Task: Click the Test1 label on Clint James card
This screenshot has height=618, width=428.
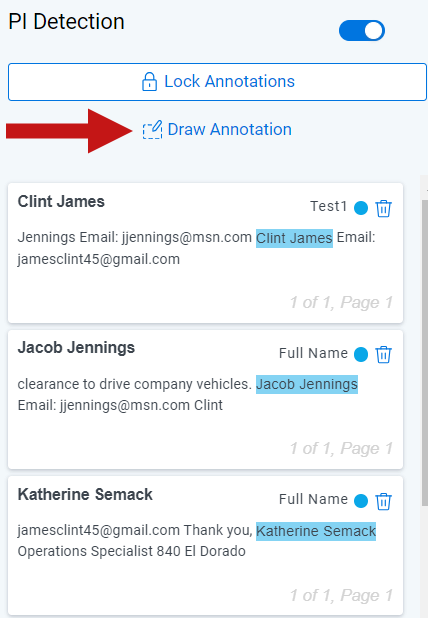Action: 329,206
